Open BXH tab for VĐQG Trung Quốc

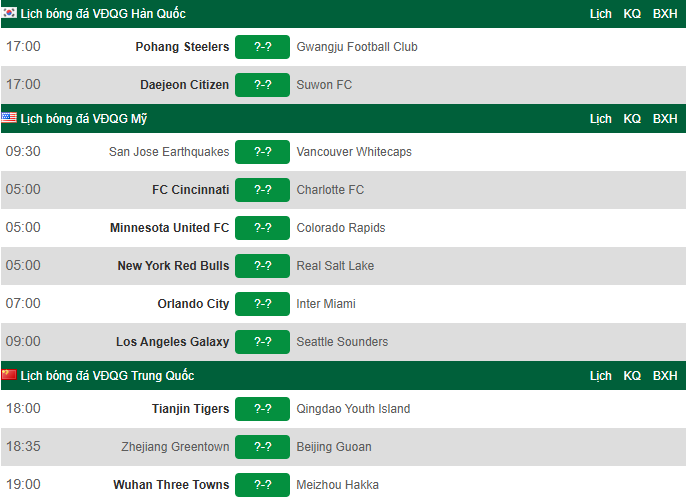click(x=665, y=376)
